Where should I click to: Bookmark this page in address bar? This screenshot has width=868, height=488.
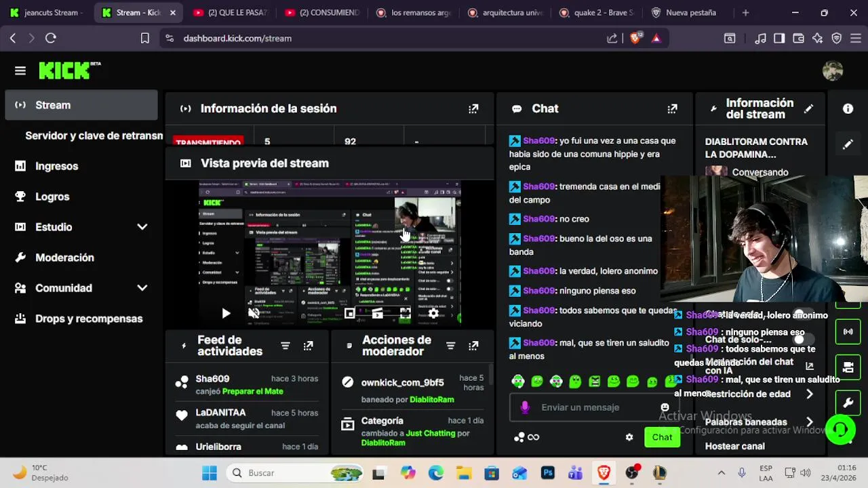(144, 39)
